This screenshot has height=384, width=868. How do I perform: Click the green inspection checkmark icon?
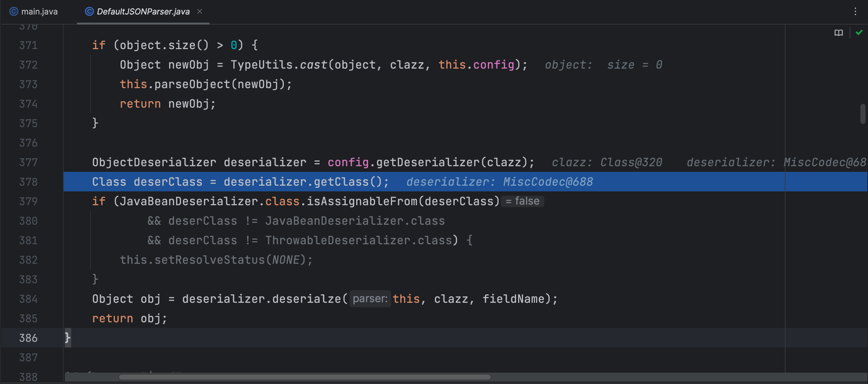coord(859,32)
